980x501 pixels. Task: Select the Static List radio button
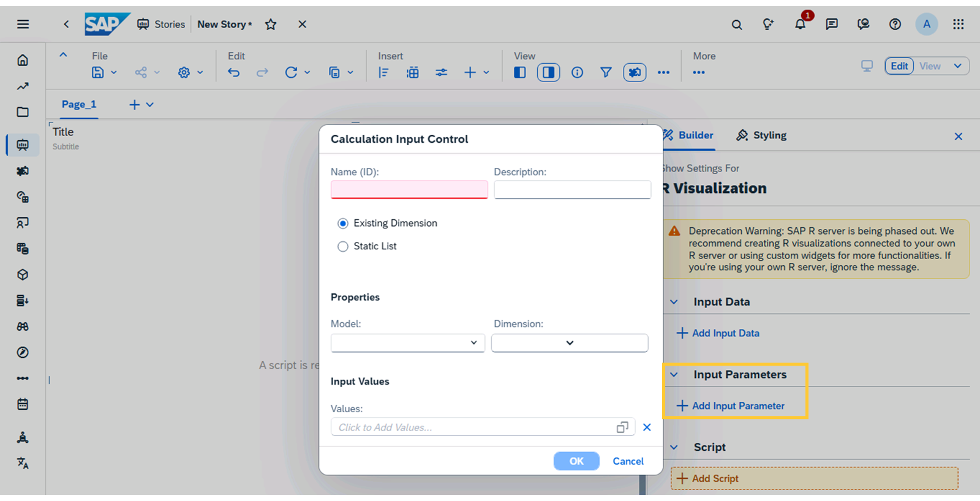coord(343,246)
